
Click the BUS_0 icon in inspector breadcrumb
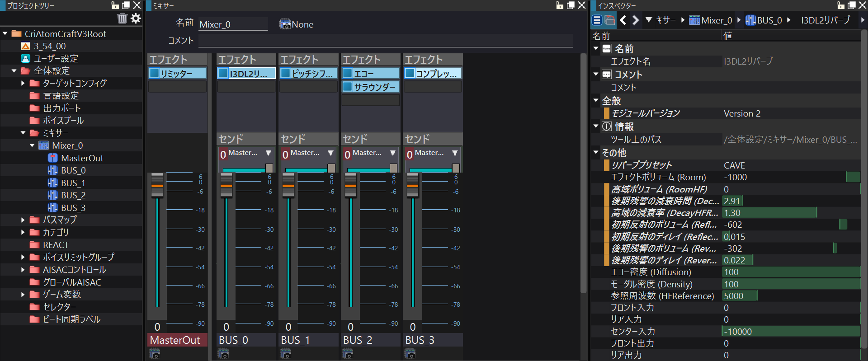[750, 20]
